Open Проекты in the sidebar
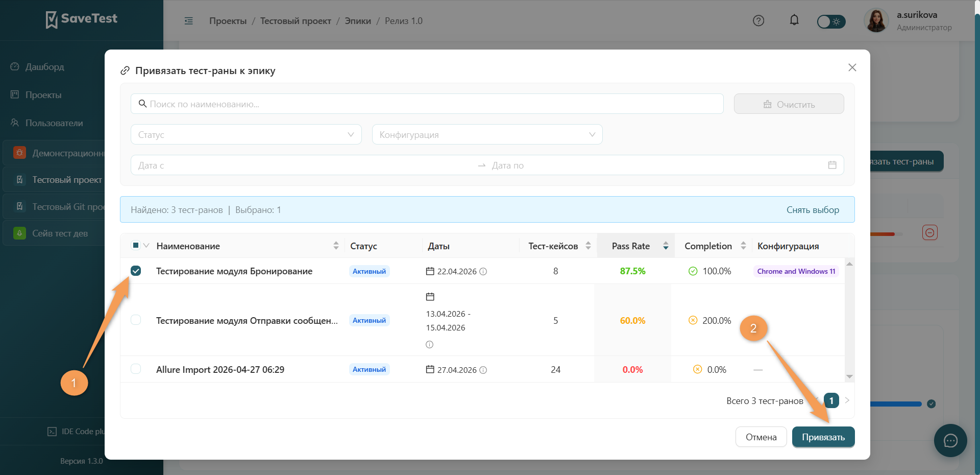980x475 pixels. (43, 95)
